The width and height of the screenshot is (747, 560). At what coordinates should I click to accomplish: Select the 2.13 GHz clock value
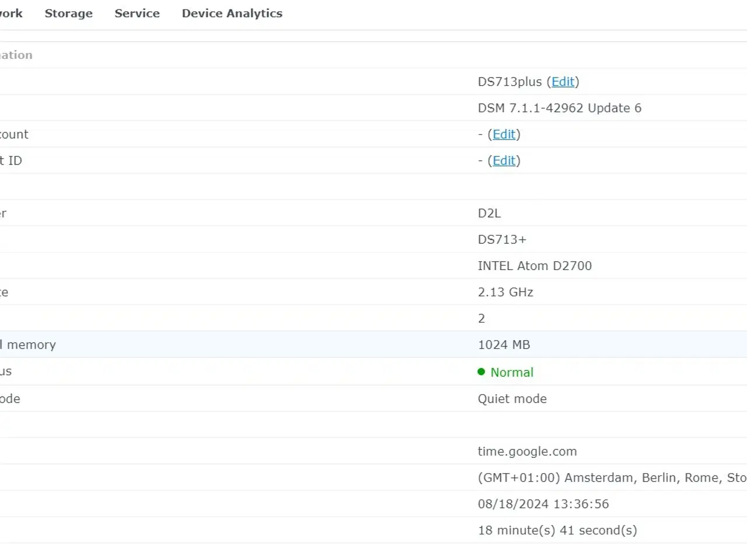tap(505, 292)
